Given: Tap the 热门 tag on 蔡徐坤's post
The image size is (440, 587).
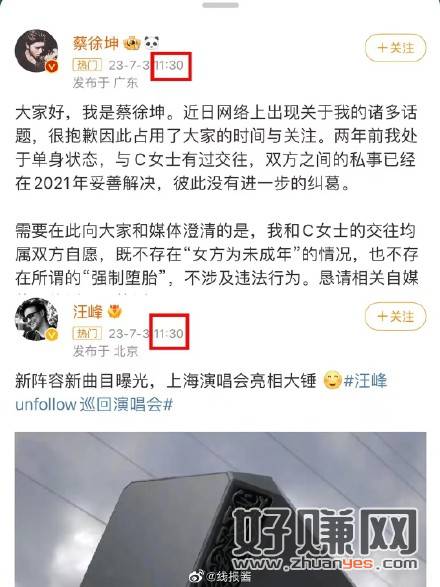Looking at the screenshot, I should point(87,65).
